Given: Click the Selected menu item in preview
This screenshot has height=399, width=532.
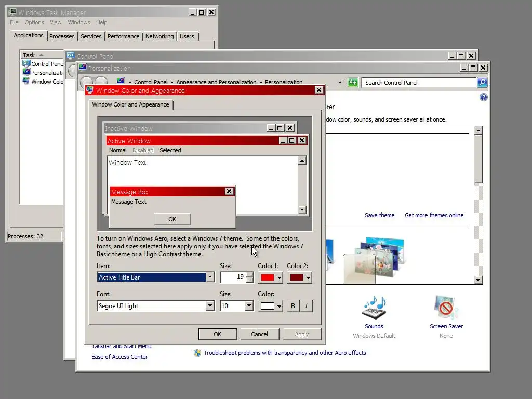Looking at the screenshot, I should click(170, 150).
